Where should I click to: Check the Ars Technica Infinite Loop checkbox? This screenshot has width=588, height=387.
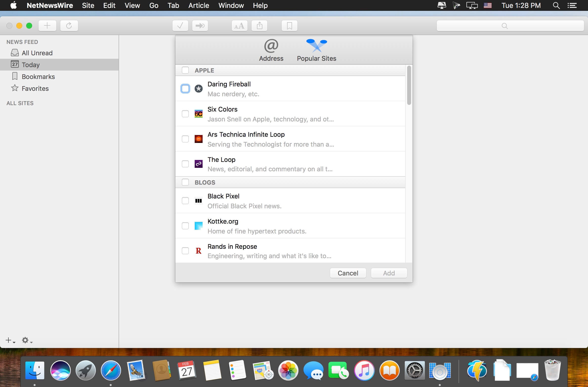coord(185,139)
